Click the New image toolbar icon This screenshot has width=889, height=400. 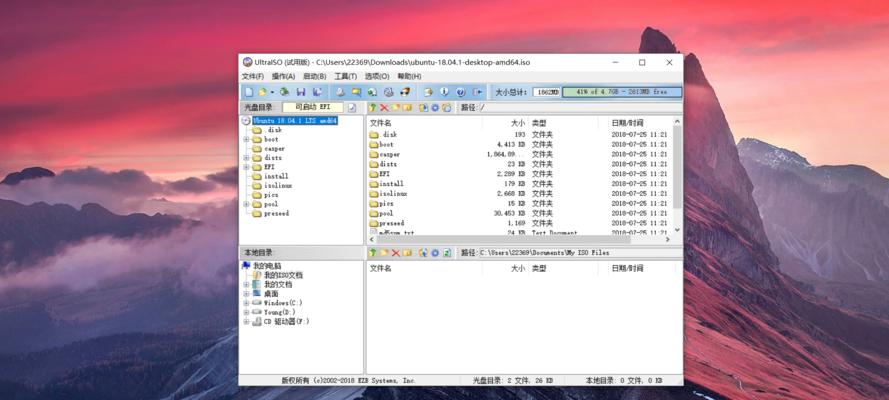(249, 92)
